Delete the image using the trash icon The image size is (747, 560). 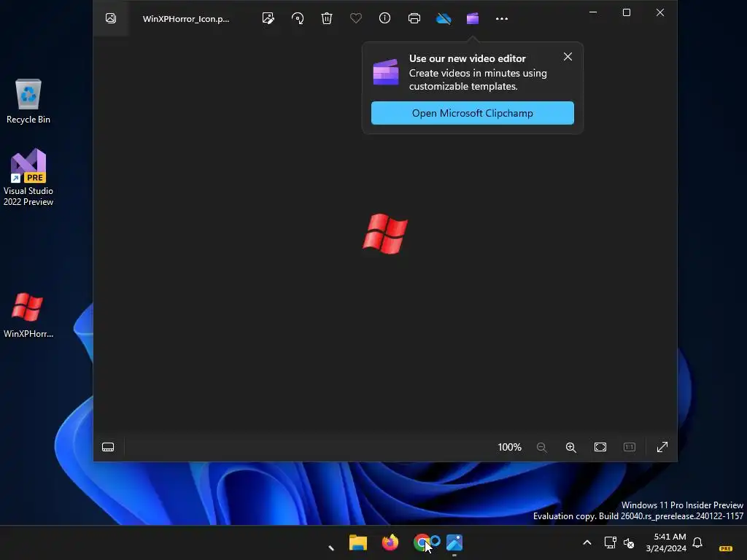(x=327, y=18)
